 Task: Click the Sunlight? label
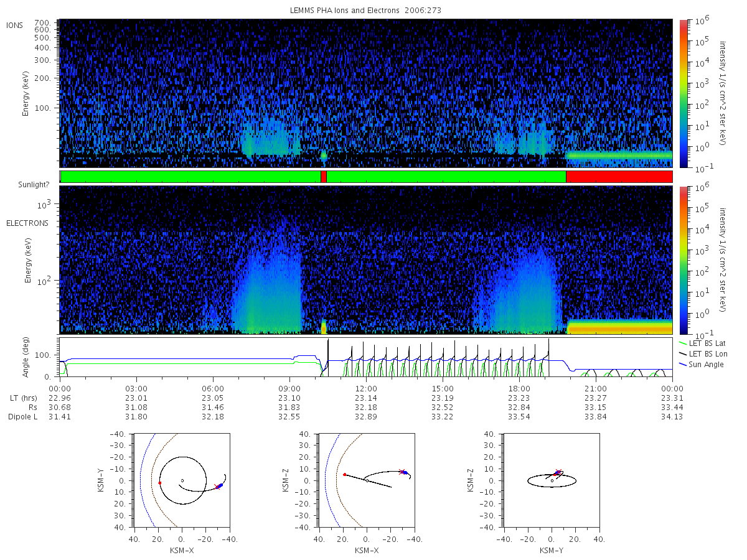click(24, 185)
